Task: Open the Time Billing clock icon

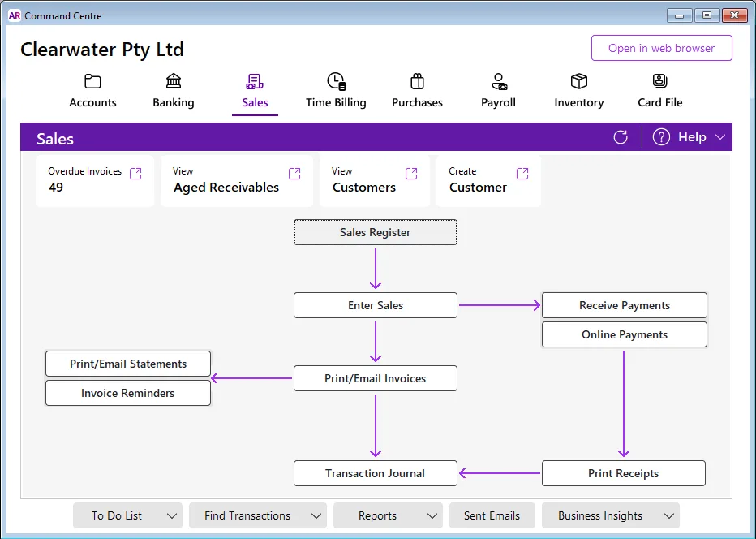Action: coord(336,81)
